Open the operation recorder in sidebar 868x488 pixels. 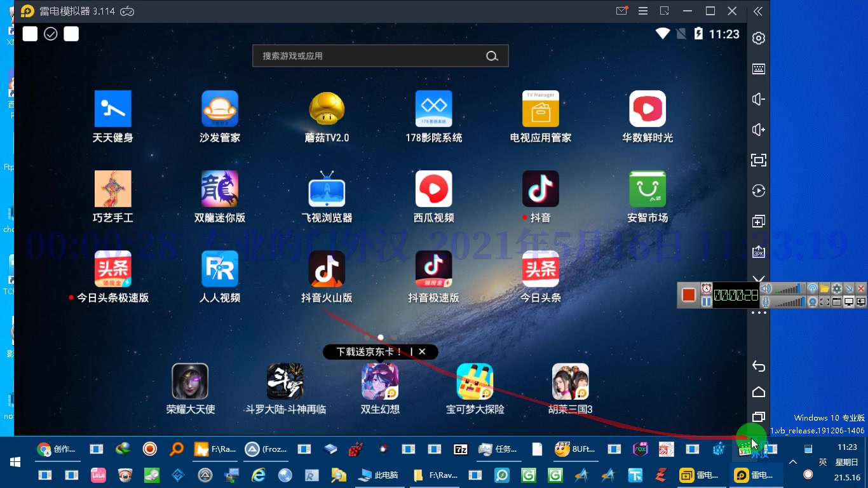[758, 191]
